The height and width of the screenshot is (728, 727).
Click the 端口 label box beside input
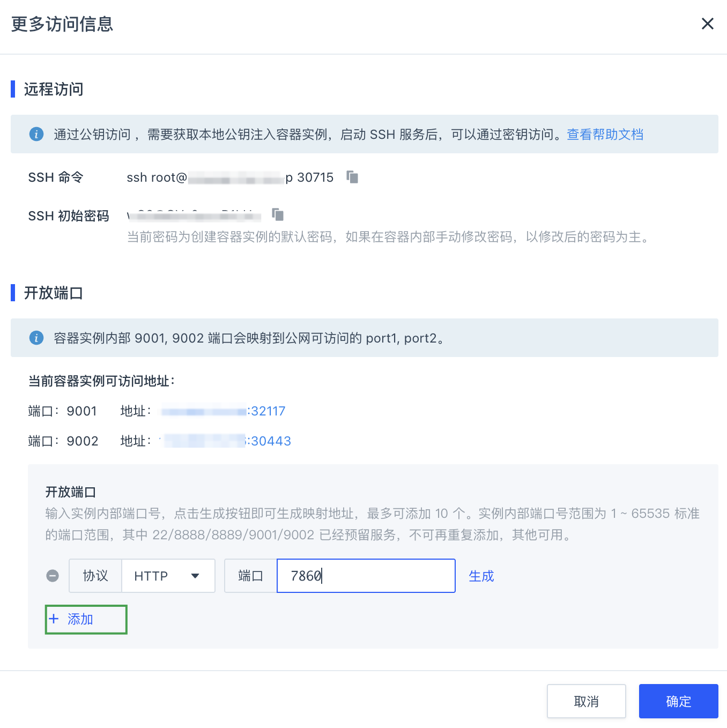tap(251, 576)
